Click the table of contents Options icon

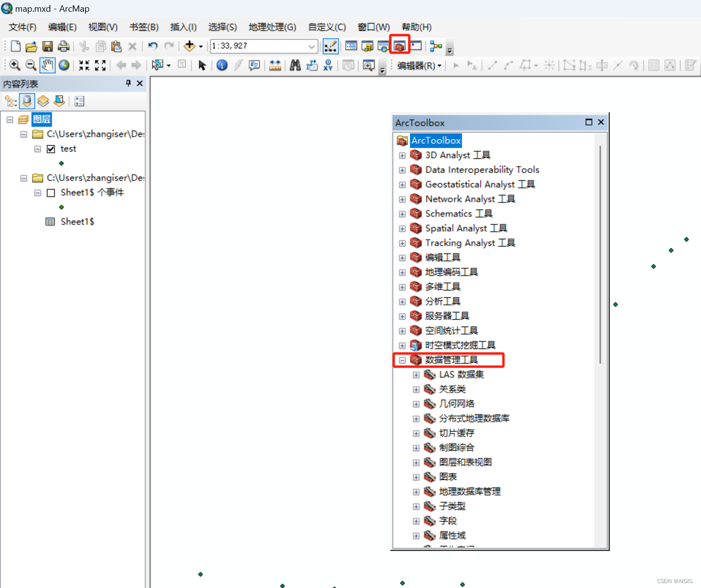tap(80, 101)
